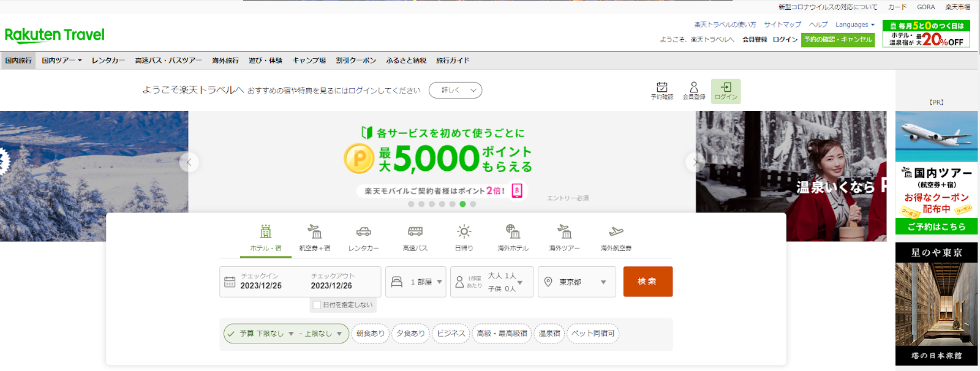Click the チェックイン date field

pos(261,282)
